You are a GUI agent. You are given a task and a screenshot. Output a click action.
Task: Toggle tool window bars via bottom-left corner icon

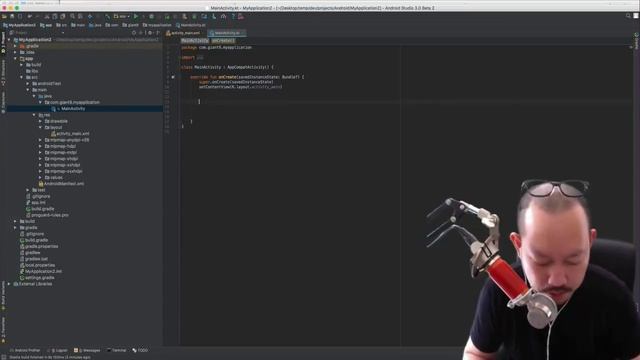pos(3,357)
